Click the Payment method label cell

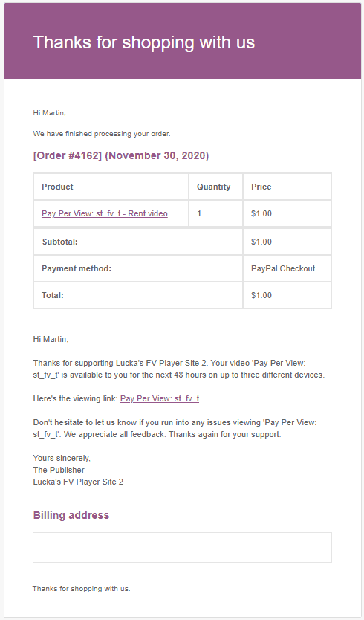pos(138,268)
